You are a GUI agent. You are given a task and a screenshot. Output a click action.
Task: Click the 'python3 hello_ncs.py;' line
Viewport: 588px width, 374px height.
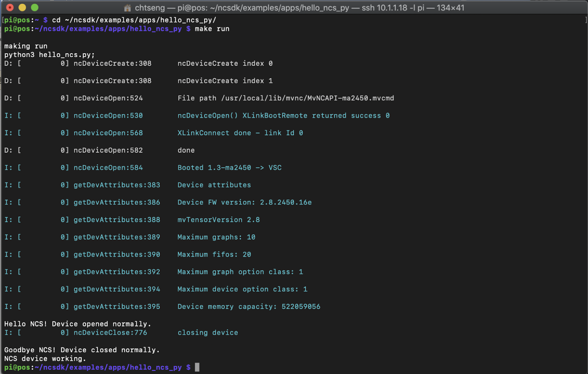tap(49, 55)
